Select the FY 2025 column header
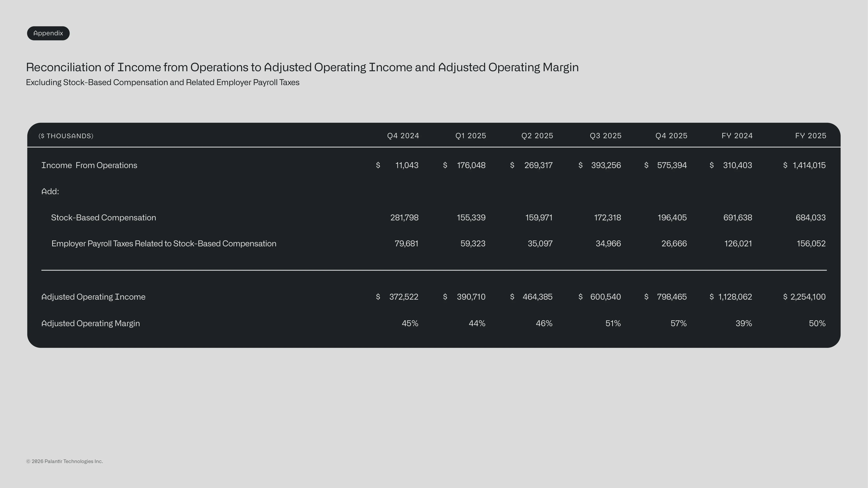The image size is (868, 488). coord(811,136)
